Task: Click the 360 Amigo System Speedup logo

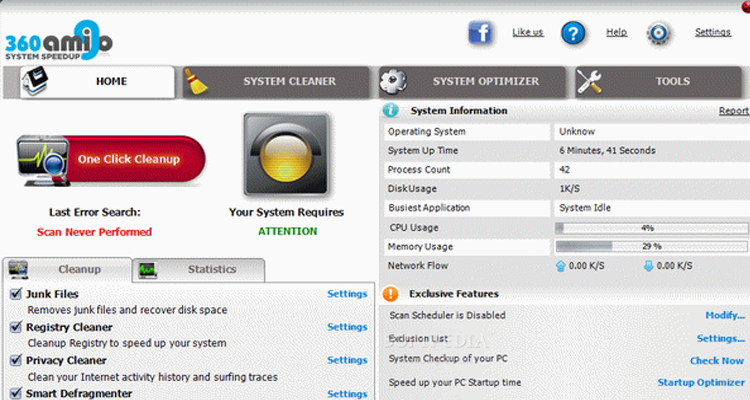Action: click(x=58, y=41)
